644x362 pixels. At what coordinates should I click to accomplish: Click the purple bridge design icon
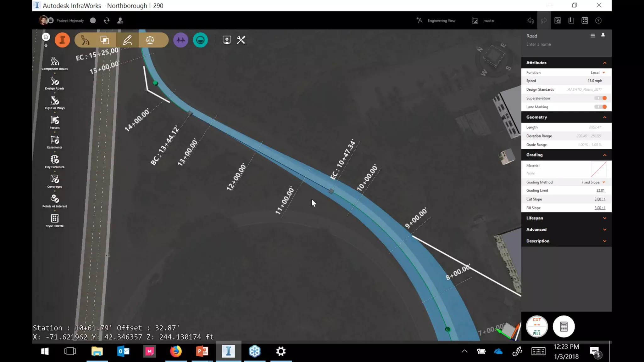click(181, 40)
